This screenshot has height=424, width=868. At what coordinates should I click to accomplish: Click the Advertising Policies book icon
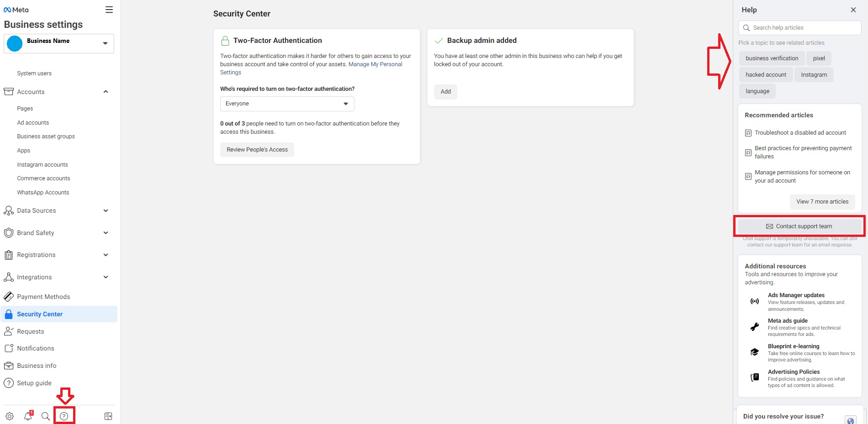click(755, 377)
